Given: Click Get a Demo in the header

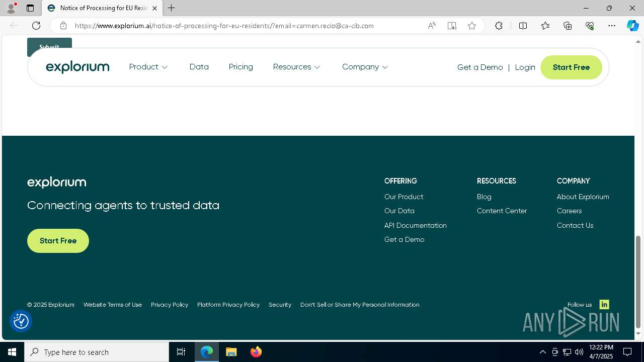Looking at the screenshot, I should tap(480, 67).
